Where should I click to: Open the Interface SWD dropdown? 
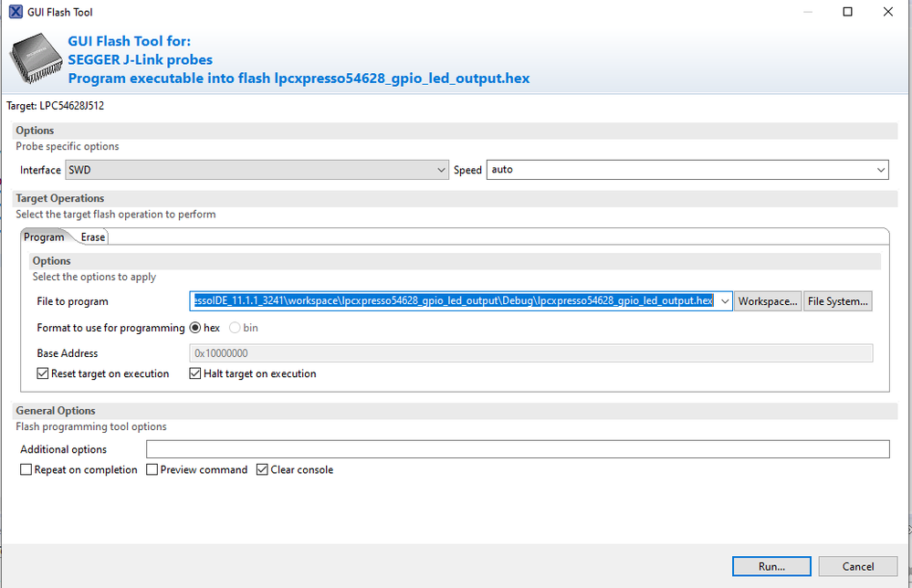click(257, 170)
